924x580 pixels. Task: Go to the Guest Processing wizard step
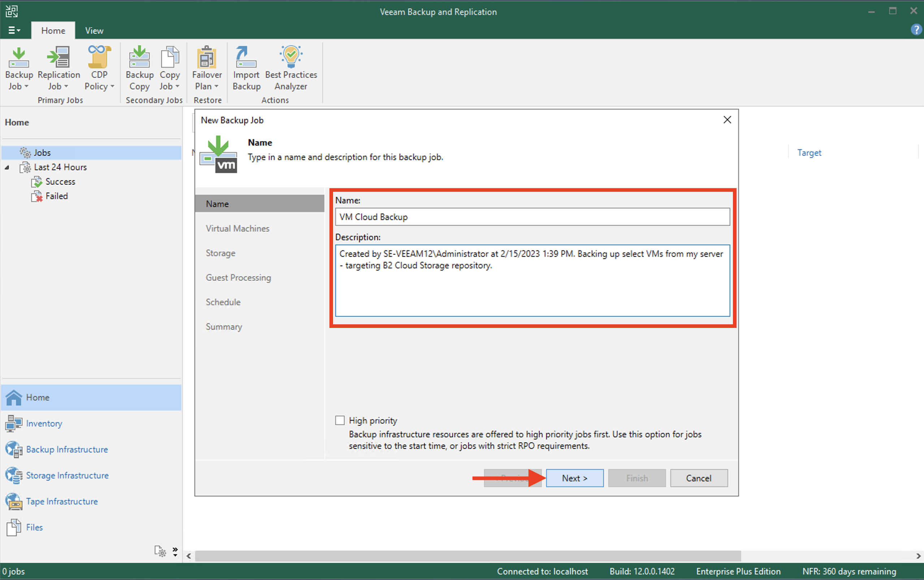pyautogui.click(x=238, y=278)
